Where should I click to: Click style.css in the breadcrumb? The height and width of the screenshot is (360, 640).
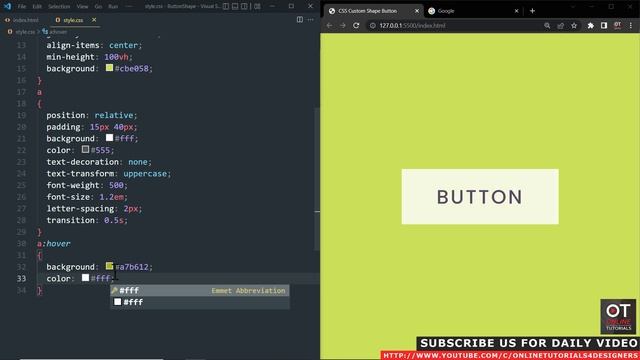[25, 31]
